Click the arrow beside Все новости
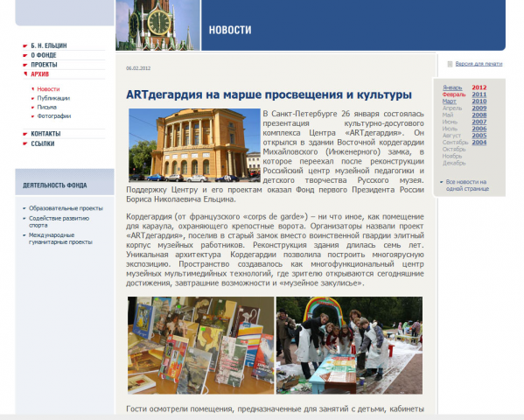The image size is (524, 420). [442, 182]
